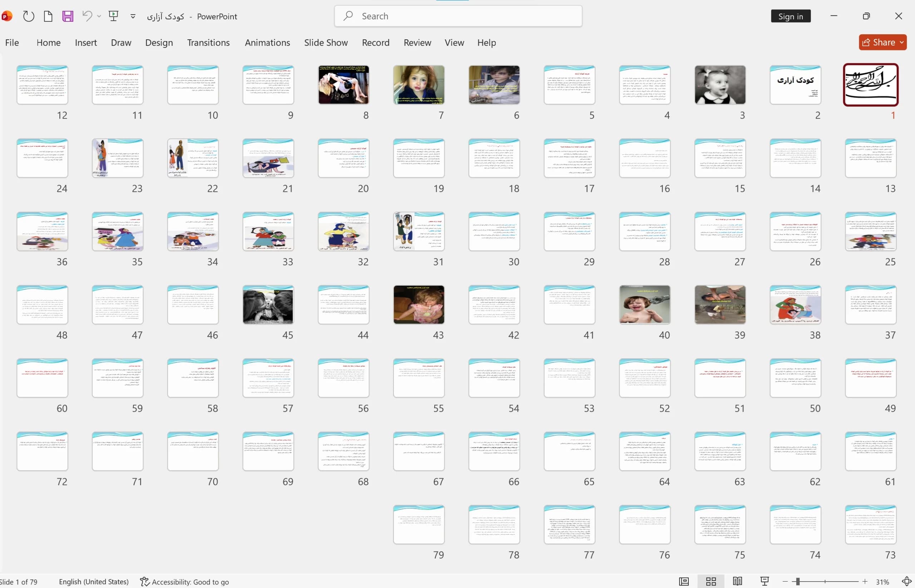Start slideshow from beginning icon in title bar
This screenshot has width=915, height=588.
tap(113, 16)
